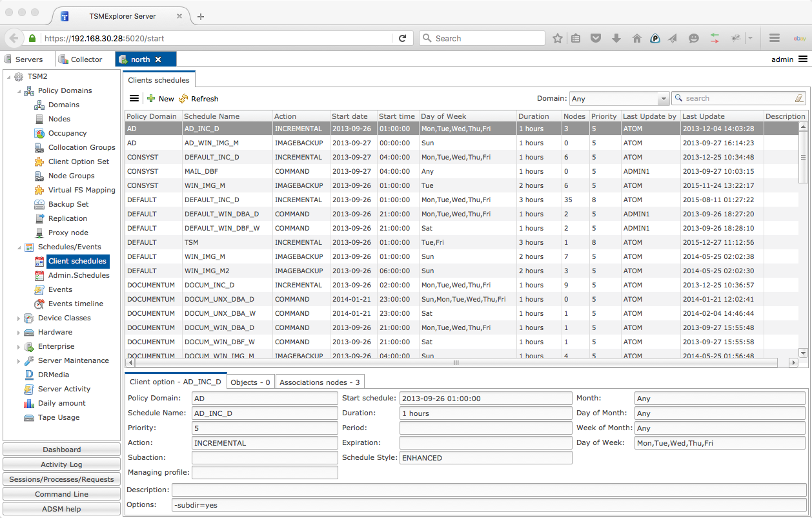Open the hamburger menu above schedules table
This screenshot has width=812, height=518.
(134, 98)
